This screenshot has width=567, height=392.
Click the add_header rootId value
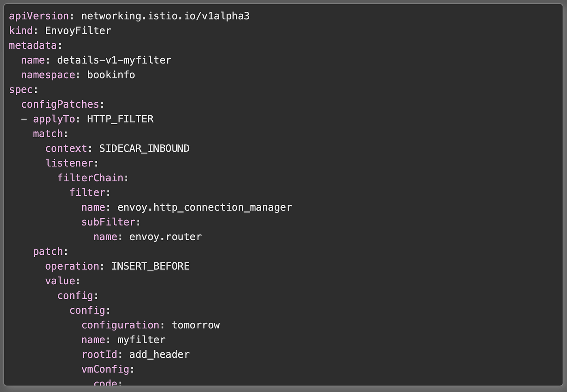[x=159, y=354]
